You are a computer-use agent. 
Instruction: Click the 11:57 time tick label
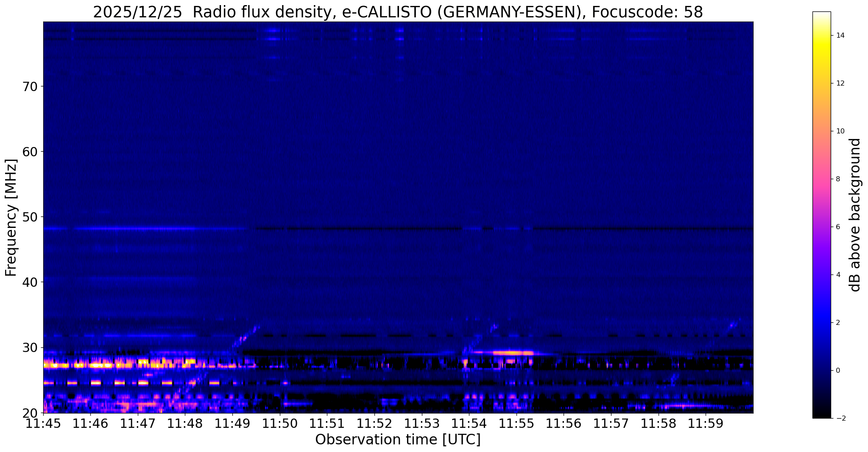coord(611,424)
